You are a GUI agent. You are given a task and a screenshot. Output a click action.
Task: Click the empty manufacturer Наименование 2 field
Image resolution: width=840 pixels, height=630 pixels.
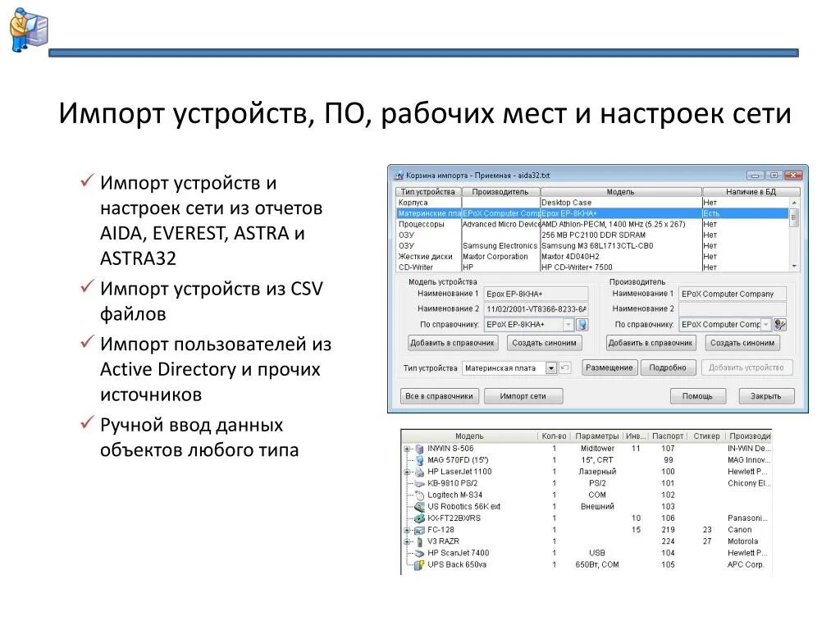tap(733, 309)
